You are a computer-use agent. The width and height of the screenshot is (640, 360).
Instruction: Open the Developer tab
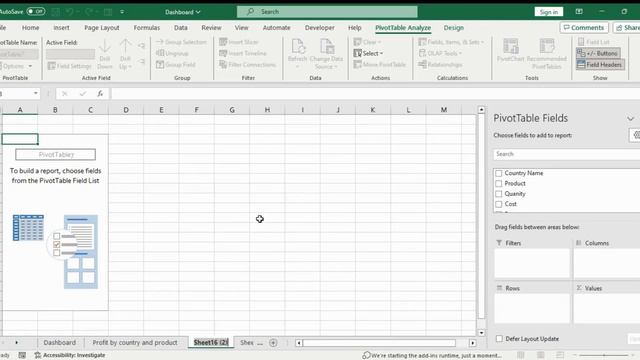[x=320, y=28]
